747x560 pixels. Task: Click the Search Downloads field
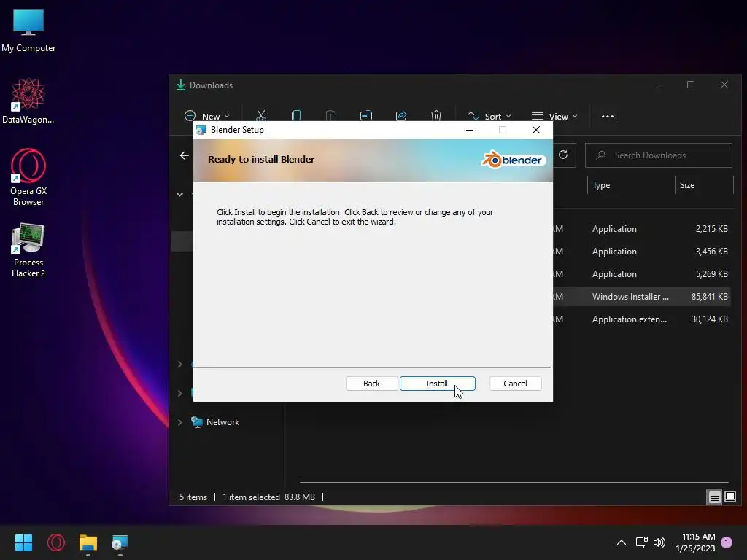[x=659, y=155]
